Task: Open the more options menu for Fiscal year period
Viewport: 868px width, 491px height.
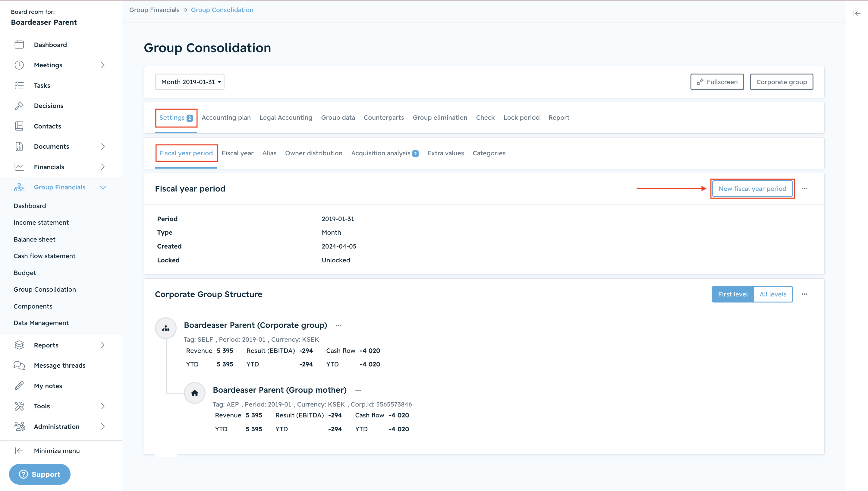Action: coord(804,188)
